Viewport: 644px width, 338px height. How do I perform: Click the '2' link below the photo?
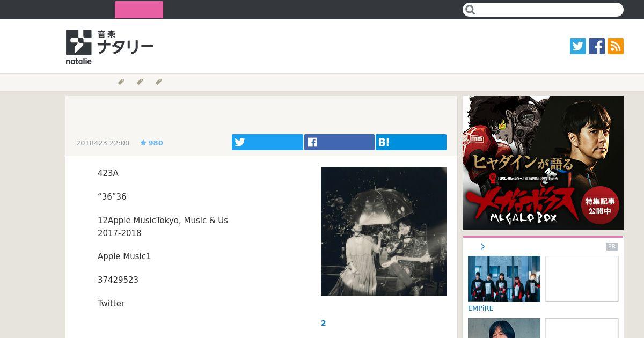pyautogui.click(x=324, y=323)
